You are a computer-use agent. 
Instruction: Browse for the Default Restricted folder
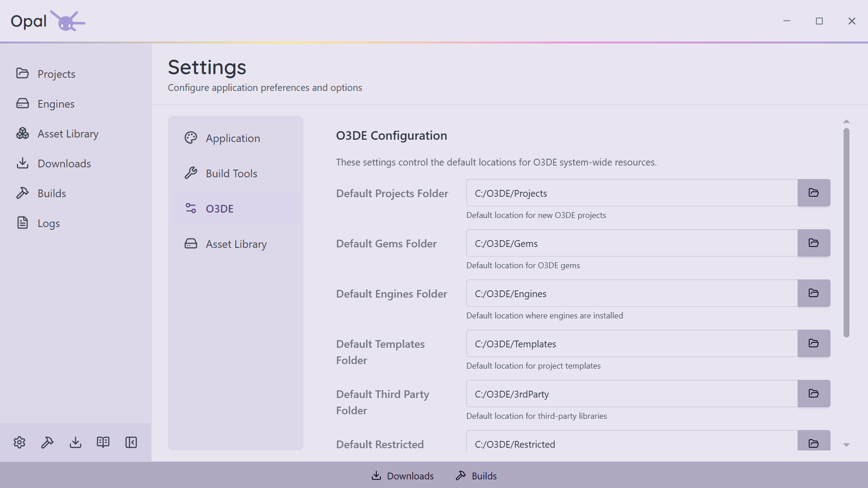814,441
